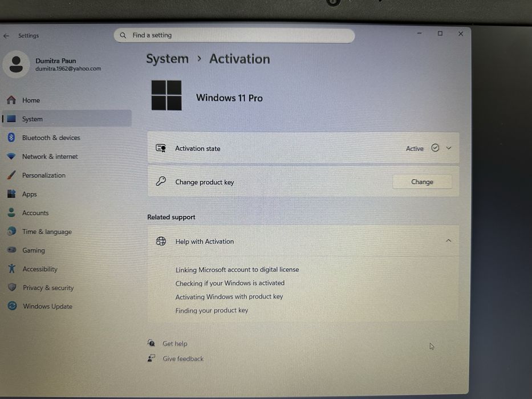Open Accessibility settings
The height and width of the screenshot is (399, 532).
pyautogui.click(x=67, y=268)
